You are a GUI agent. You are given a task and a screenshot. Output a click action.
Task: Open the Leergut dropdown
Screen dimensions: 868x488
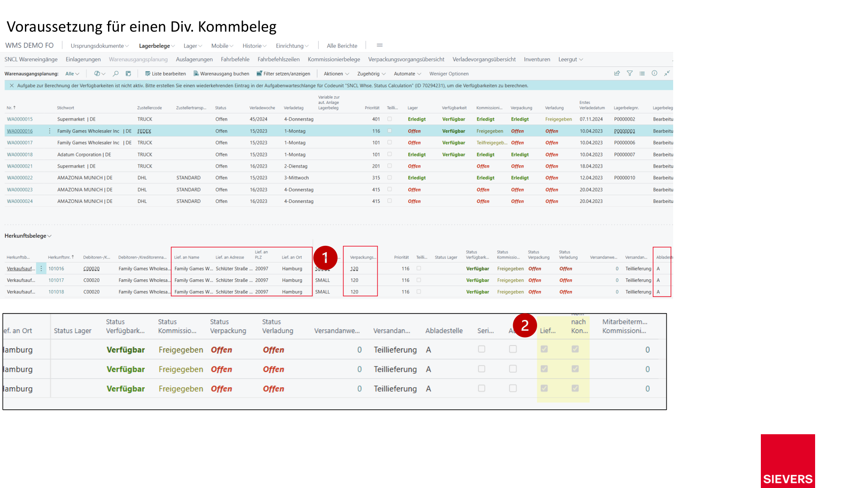pos(571,59)
